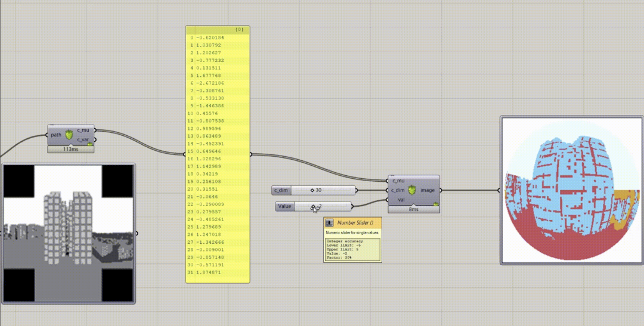
Task: Click the 113ms profiler bar
Action: (70, 149)
